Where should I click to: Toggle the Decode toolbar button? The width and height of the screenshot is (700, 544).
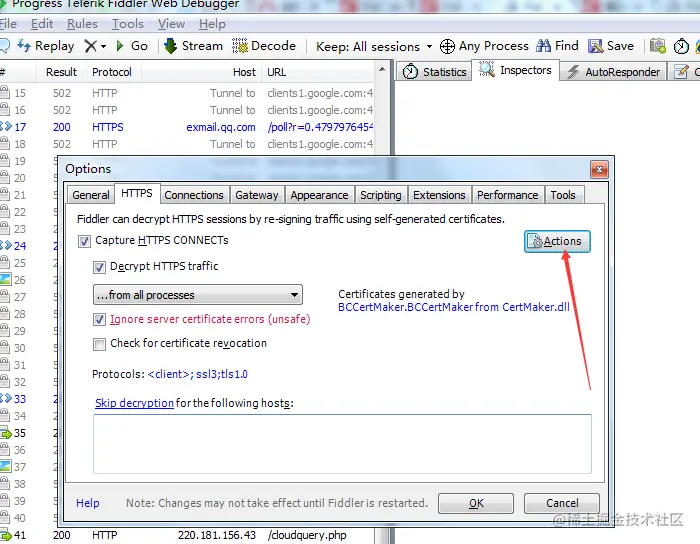point(264,46)
